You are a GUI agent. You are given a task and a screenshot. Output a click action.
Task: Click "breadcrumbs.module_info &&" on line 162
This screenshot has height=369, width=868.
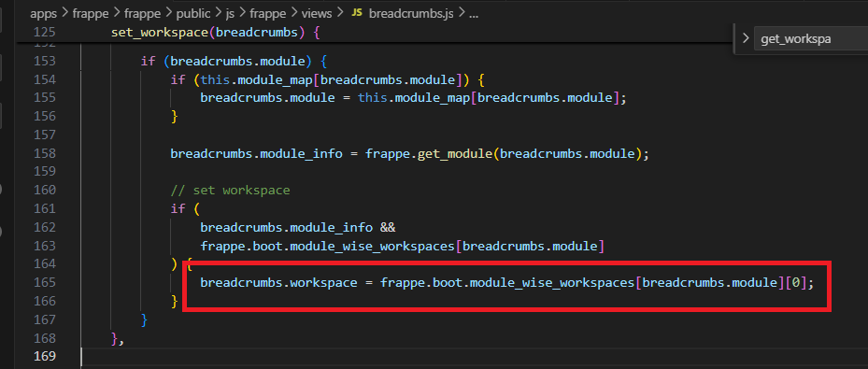pyautogui.click(x=298, y=227)
